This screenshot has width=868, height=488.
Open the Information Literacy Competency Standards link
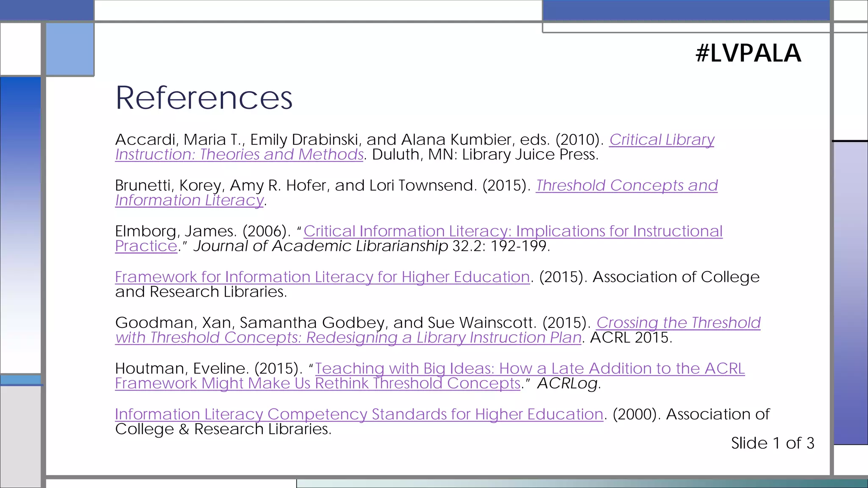359,414
